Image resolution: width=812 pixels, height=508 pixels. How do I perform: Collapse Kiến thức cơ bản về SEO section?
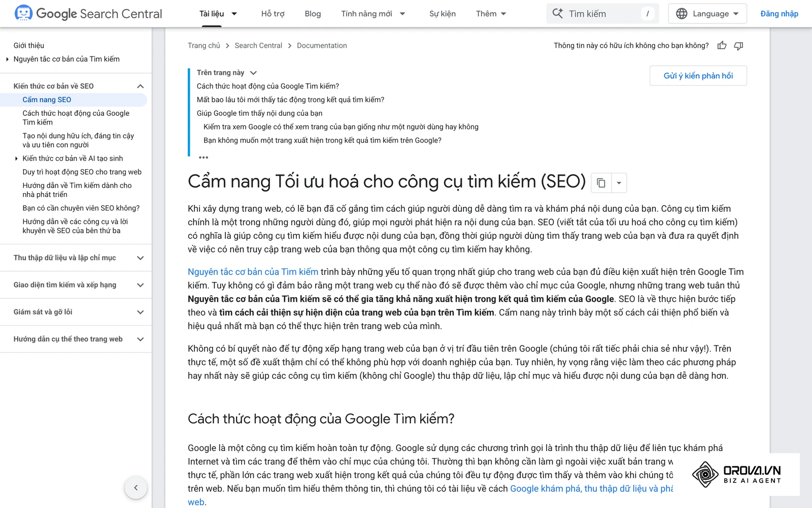click(141, 86)
